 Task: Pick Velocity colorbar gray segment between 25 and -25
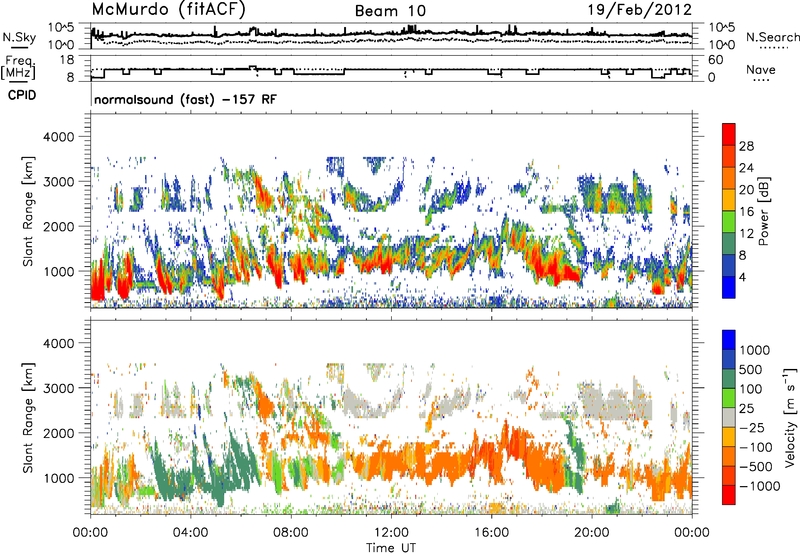click(x=729, y=417)
